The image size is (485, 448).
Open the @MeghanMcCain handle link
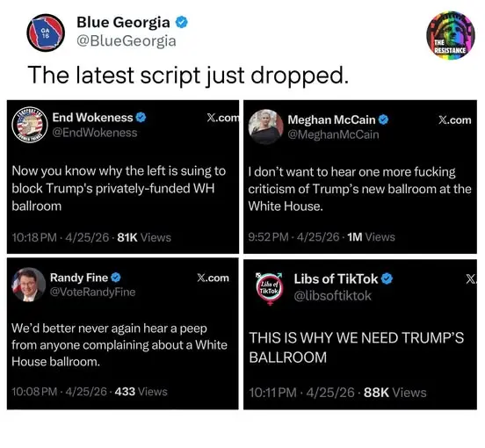[x=333, y=134]
